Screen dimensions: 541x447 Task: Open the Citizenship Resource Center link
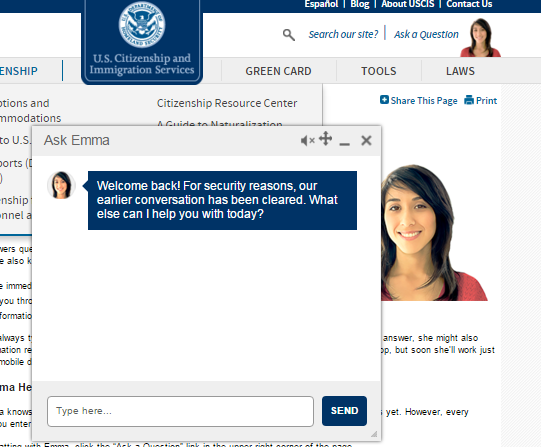coord(227,103)
